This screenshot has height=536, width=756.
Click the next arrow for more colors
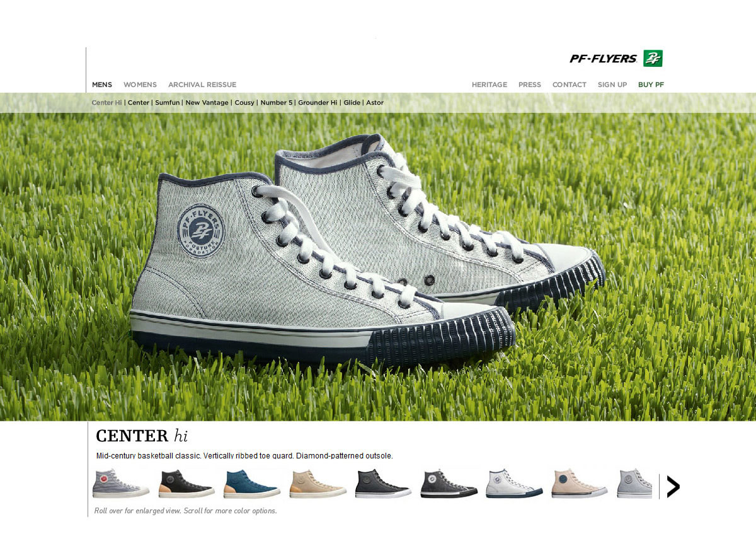pyautogui.click(x=673, y=486)
